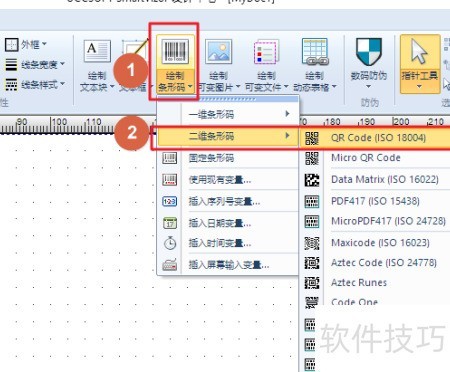Click the 绘制可变图片 picture icon
This screenshot has height=372, width=450.
(x=218, y=51)
